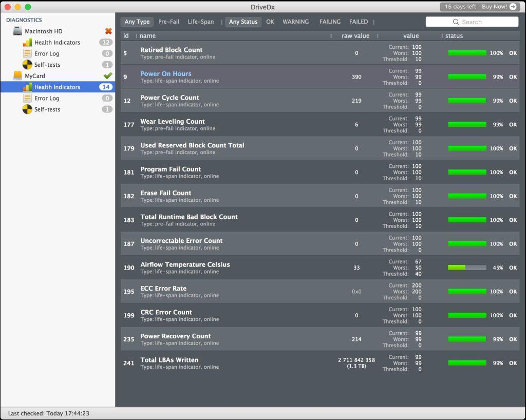Viewport: 526px width, 420px height.
Task: Click the red X status icon for Macintosh HD
Action: pyautogui.click(x=108, y=31)
